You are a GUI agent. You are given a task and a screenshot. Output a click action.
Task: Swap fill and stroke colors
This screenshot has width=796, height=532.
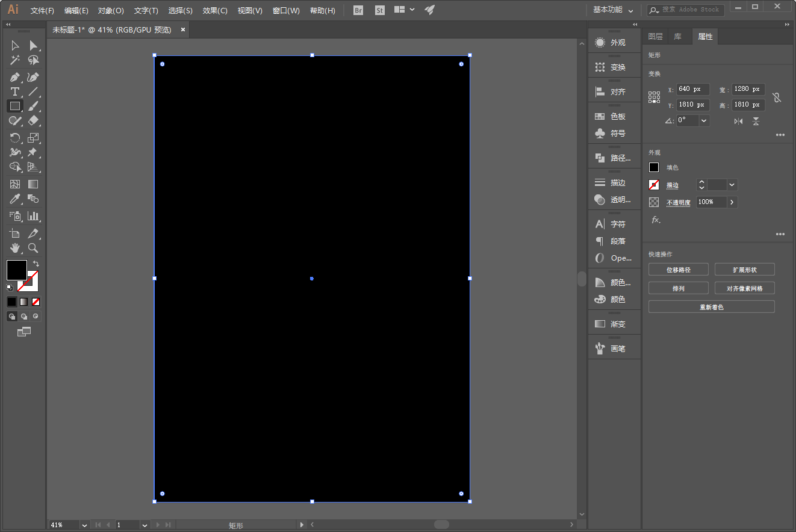tap(36, 264)
